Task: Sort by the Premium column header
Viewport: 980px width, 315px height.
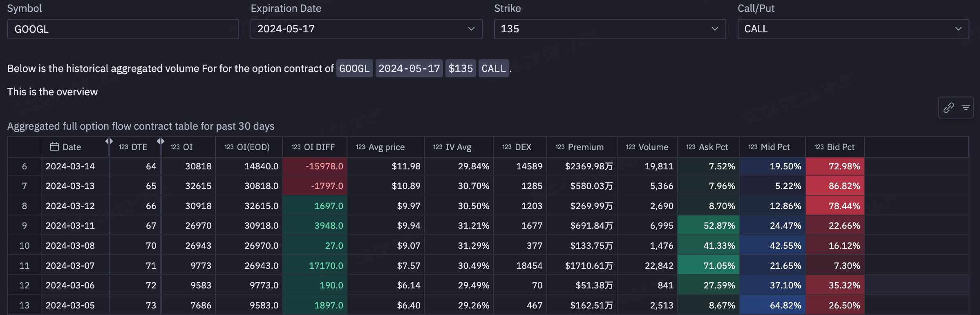Action: [582, 147]
